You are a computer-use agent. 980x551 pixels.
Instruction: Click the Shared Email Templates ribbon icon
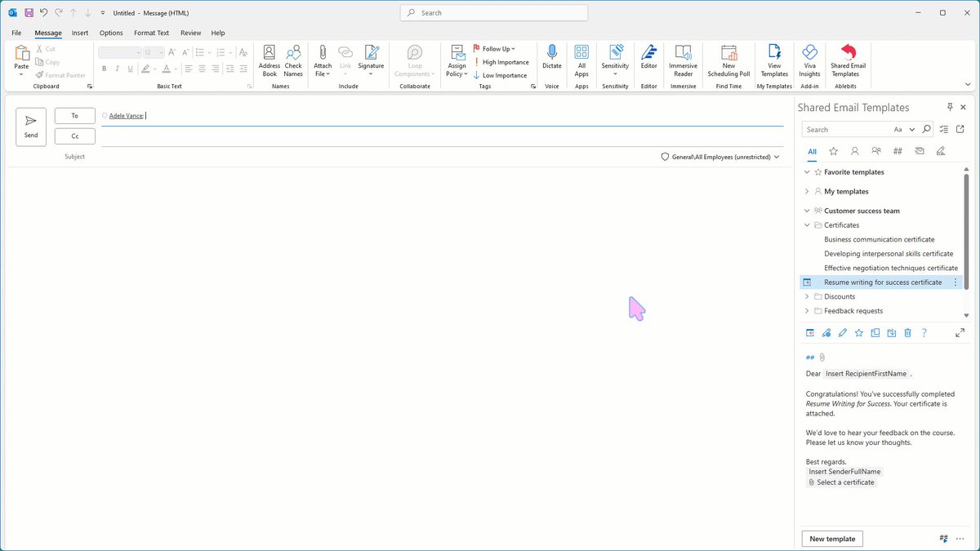pyautogui.click(x=848, y=62)
